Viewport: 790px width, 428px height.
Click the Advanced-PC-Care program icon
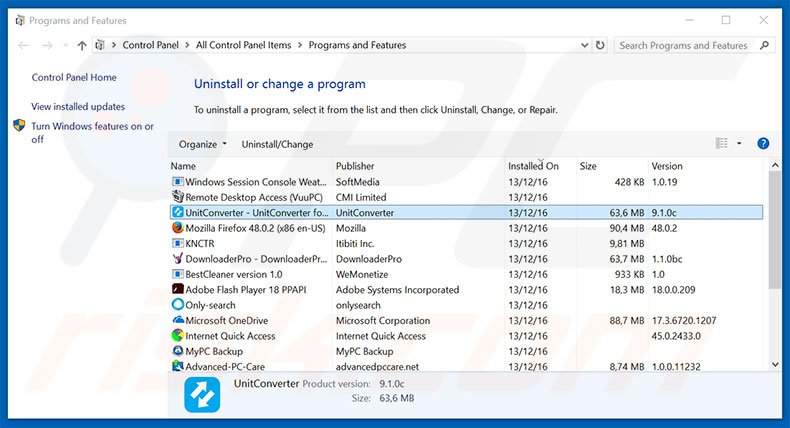(x=177, y=366)
